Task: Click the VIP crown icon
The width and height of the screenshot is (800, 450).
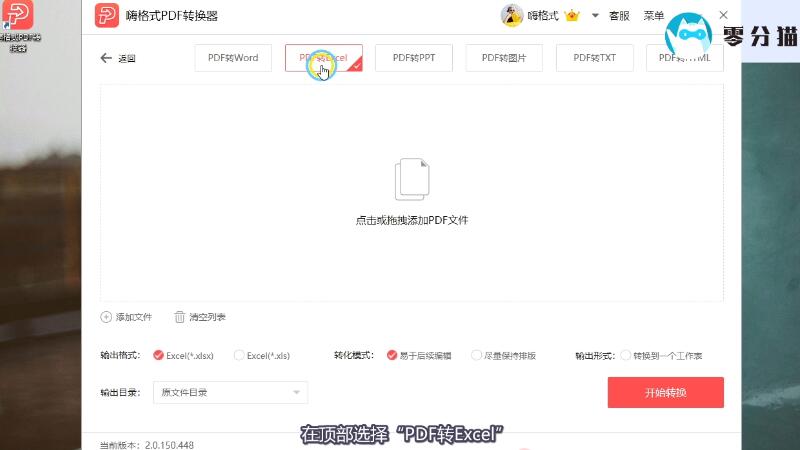Action: click(x=572, y=16)
